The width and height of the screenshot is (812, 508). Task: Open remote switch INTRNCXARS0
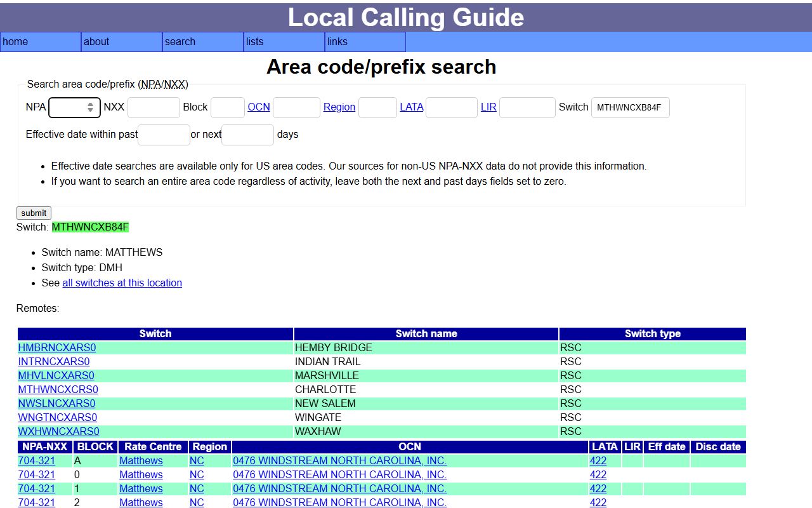pos(54,362)
